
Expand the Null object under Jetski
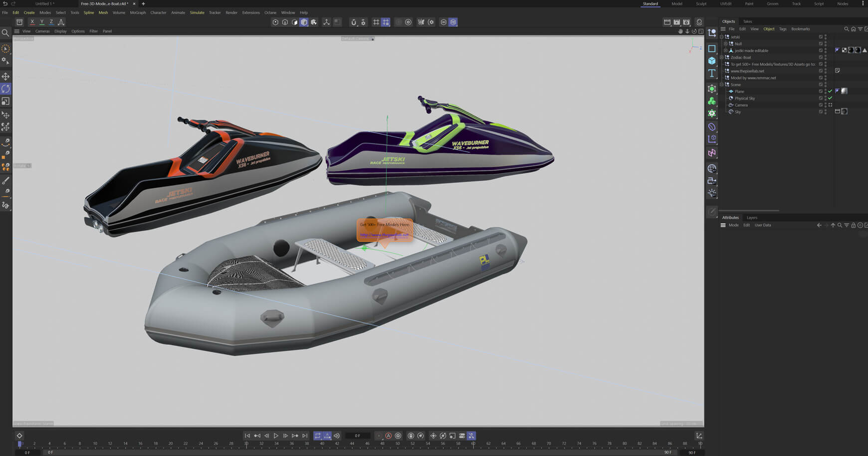click(x=725, y=44)
